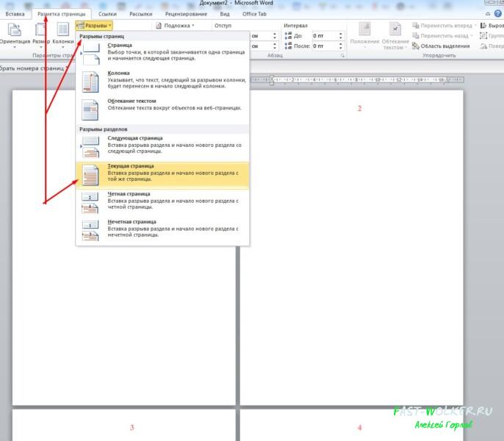Click Переместить назад button
This screenshot has width=504, height=441.
pos(442,36)
